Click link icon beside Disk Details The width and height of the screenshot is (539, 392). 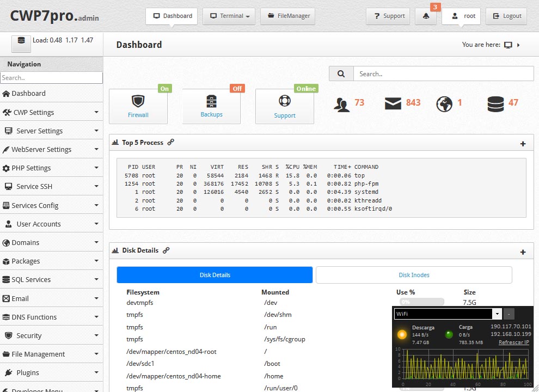pyautogui.click(x=166, y=250)
